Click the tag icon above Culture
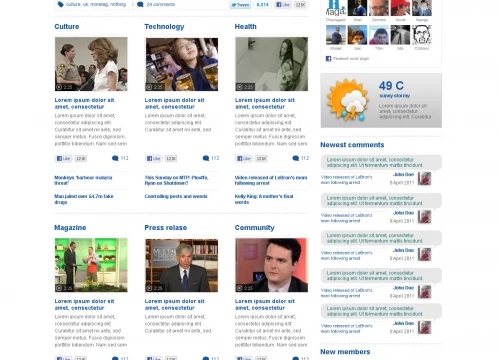Screen dimensions: 500x360 (60, 4)
